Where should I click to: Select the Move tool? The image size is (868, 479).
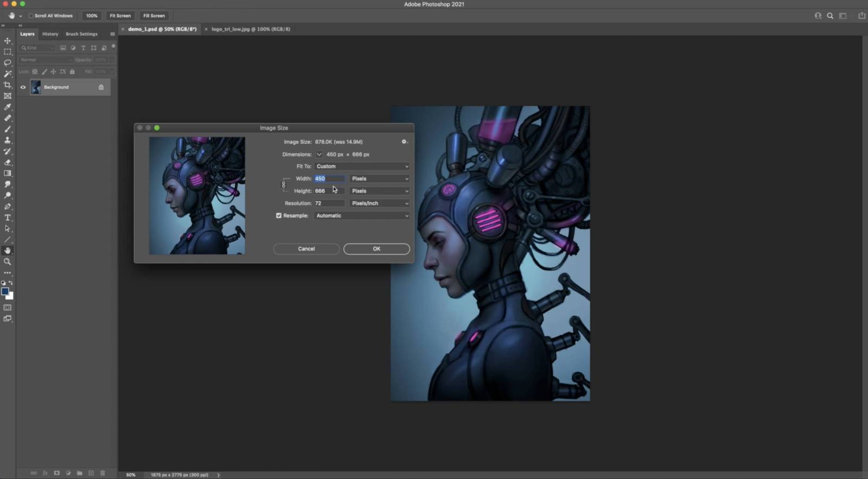(8, 41)
